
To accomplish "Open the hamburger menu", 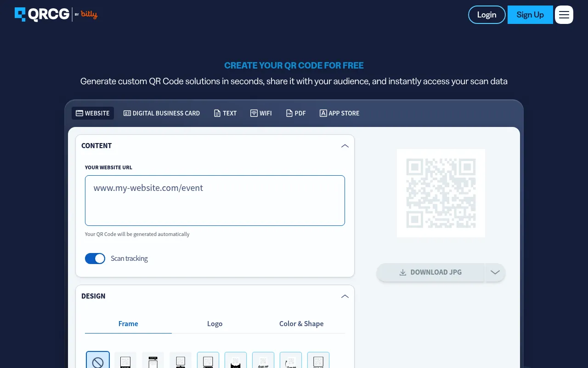I will coord(564,15).
